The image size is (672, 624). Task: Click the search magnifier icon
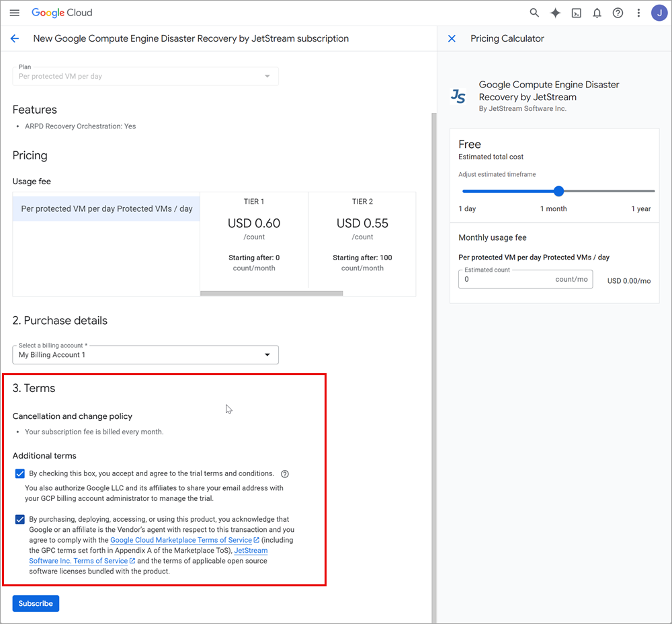coord(534,13)
